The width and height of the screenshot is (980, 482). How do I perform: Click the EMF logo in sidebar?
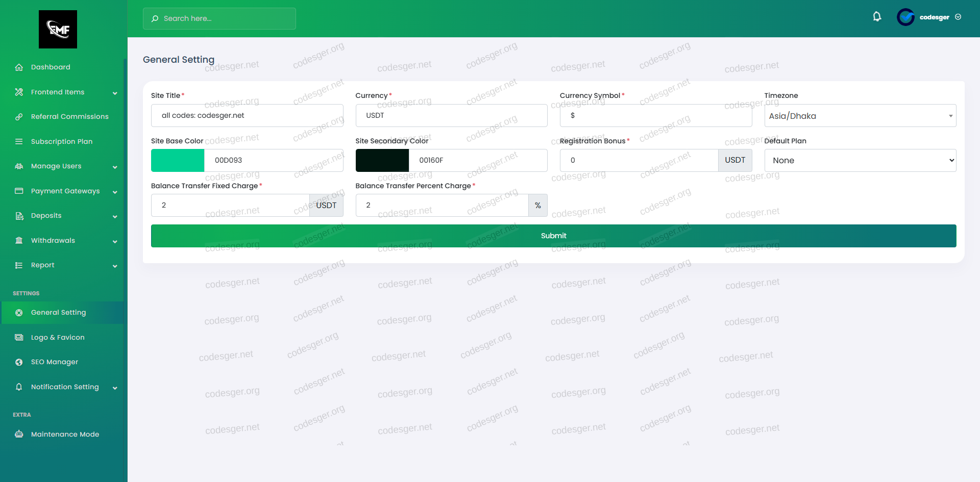58,30
